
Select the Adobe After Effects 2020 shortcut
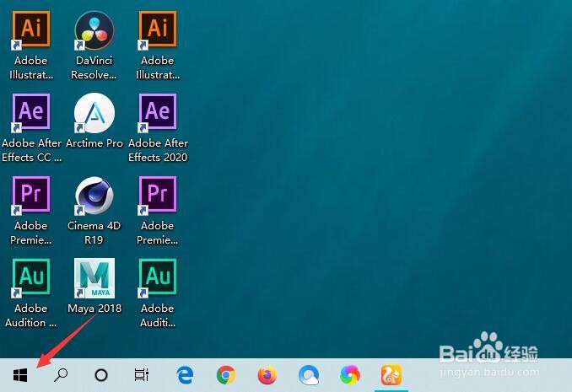(x=158, y=127)
